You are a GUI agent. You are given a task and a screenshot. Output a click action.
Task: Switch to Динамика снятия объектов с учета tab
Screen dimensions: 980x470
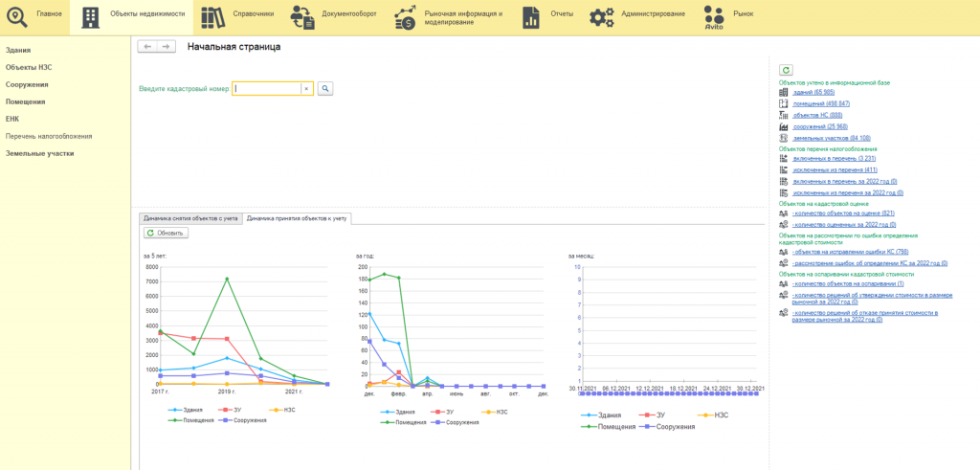[x=190, y=219]
